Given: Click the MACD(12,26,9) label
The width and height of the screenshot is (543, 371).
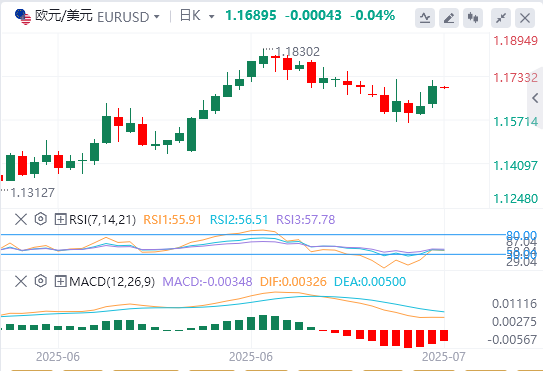Looking at the screenshot, I should coord(112,282).
